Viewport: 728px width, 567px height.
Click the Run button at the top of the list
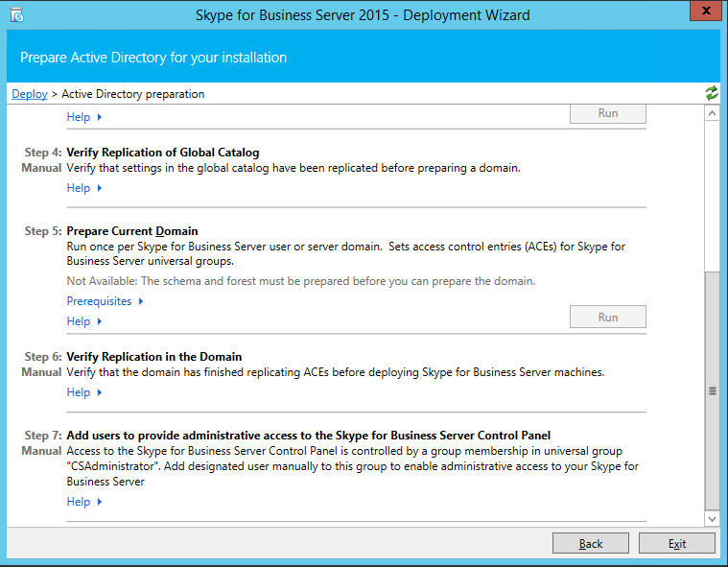tap(607, 113)
